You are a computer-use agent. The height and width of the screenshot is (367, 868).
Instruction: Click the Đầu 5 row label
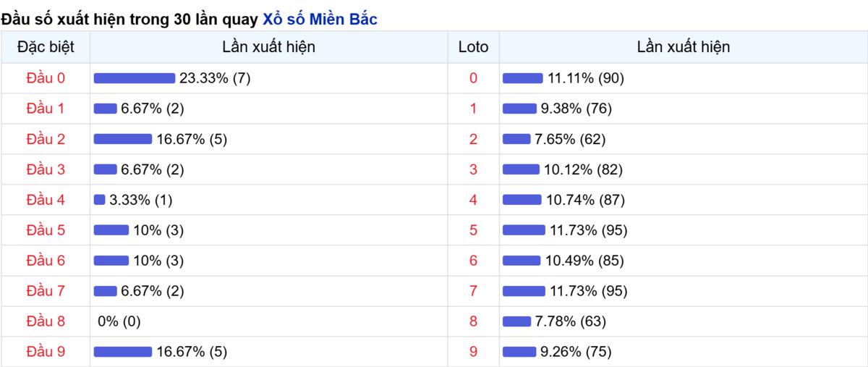click(46, 230)
